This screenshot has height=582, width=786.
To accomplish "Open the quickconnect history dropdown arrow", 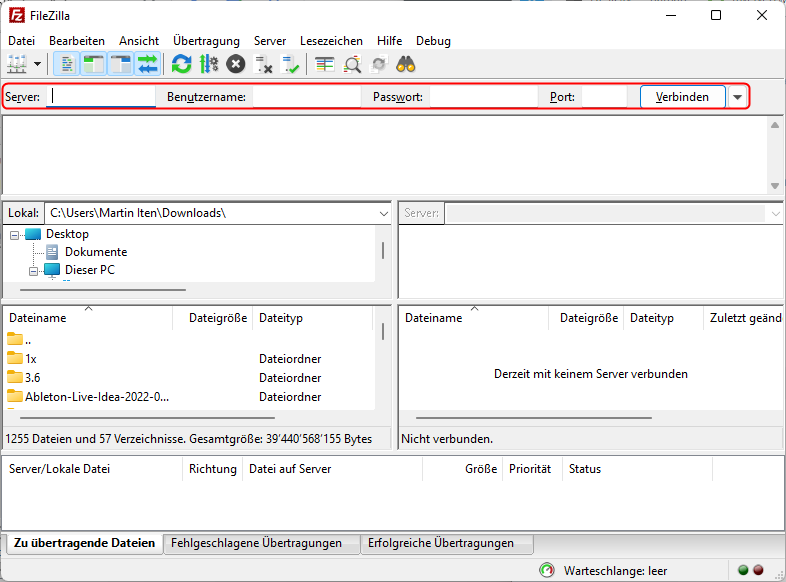I will click(738, 97).
